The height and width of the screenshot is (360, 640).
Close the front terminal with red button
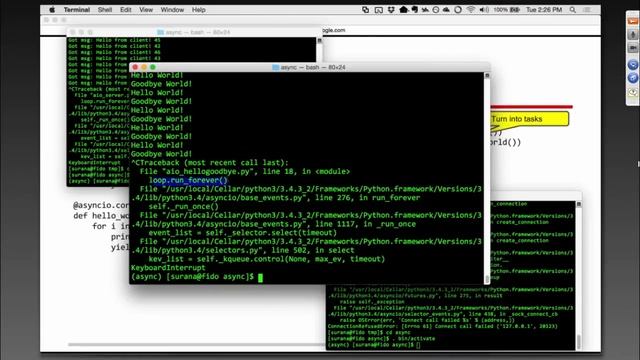[x=135, y=67]
